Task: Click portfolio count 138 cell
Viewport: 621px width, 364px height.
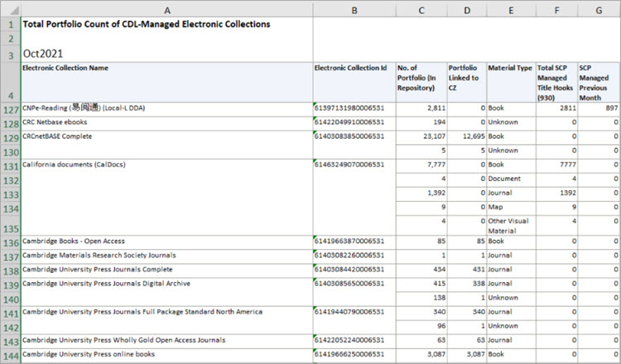Action: click(x=421, y=299)
